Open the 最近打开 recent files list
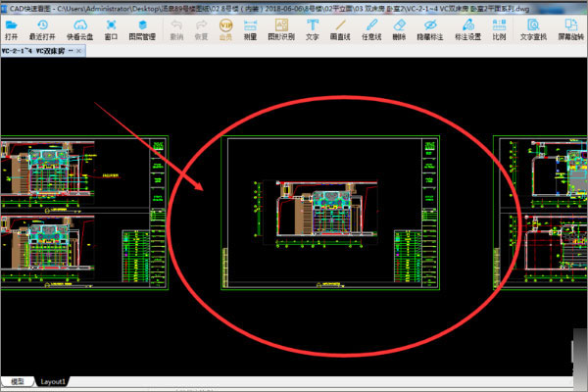Image resolution: width=588 pixels, height=392 pixels. pyautogui.click(x=42, y=26)
